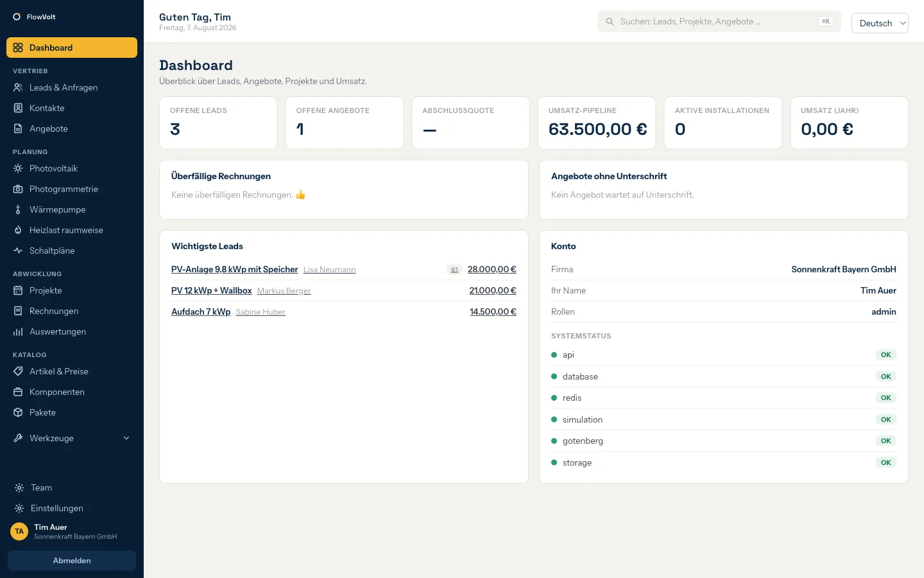Screen dimensions: 924x578
Task: Click the green status dot beside api
Action: point(554,355)
